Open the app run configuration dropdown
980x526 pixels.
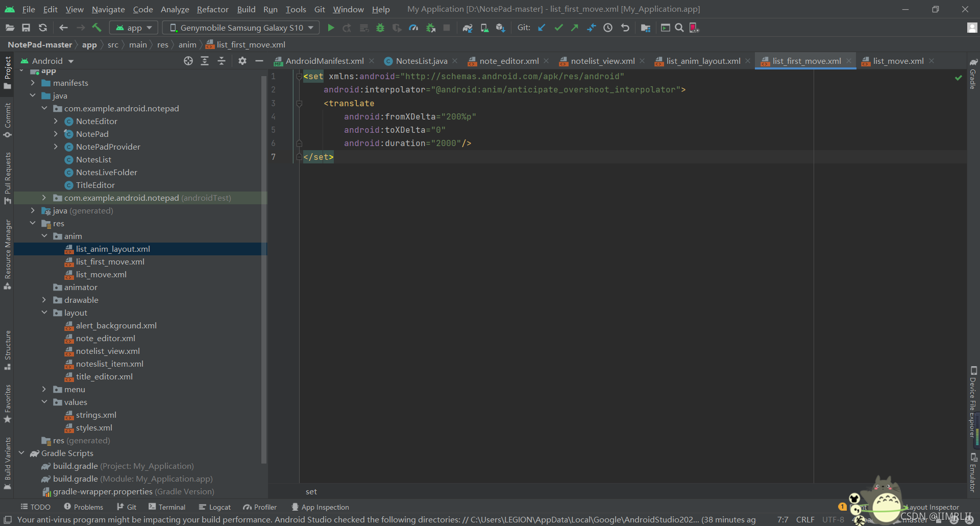coord(134,28)
